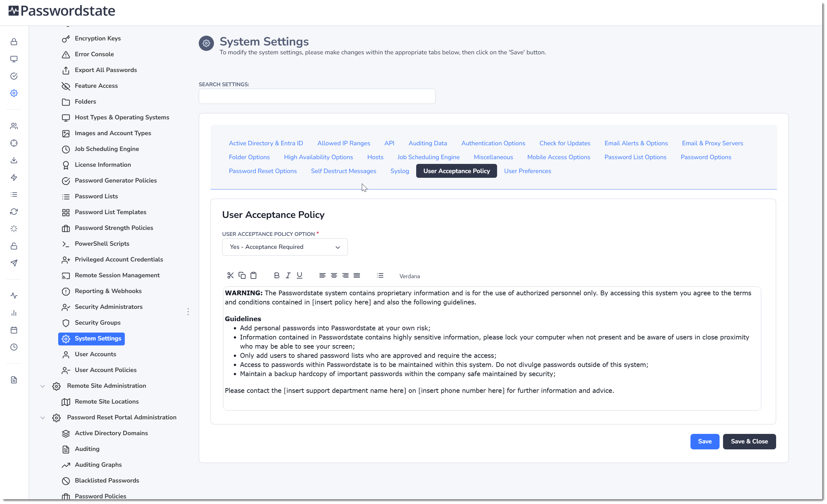The image size is (827, 504).
Task: Select the blue gear icon in the left icon rail
Action: pyautogui.click(x=14, y=93)
